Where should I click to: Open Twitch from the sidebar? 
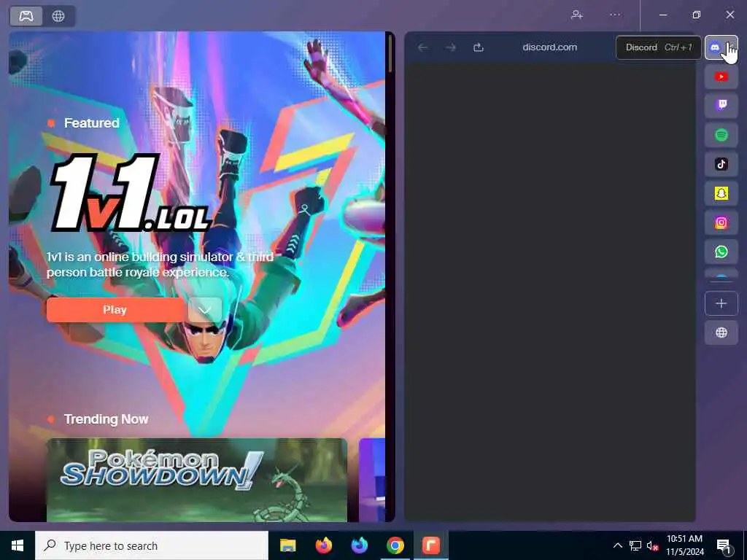point(721,106)
